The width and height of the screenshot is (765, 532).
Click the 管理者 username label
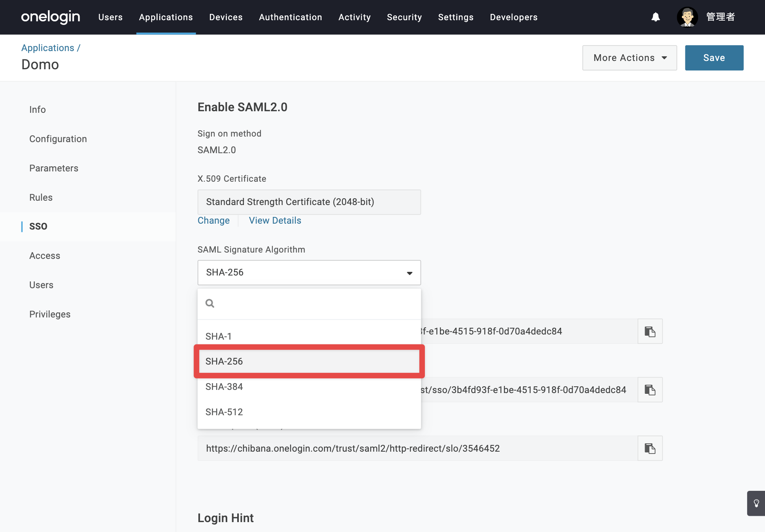pyautogui.click(x=721, y=17)
